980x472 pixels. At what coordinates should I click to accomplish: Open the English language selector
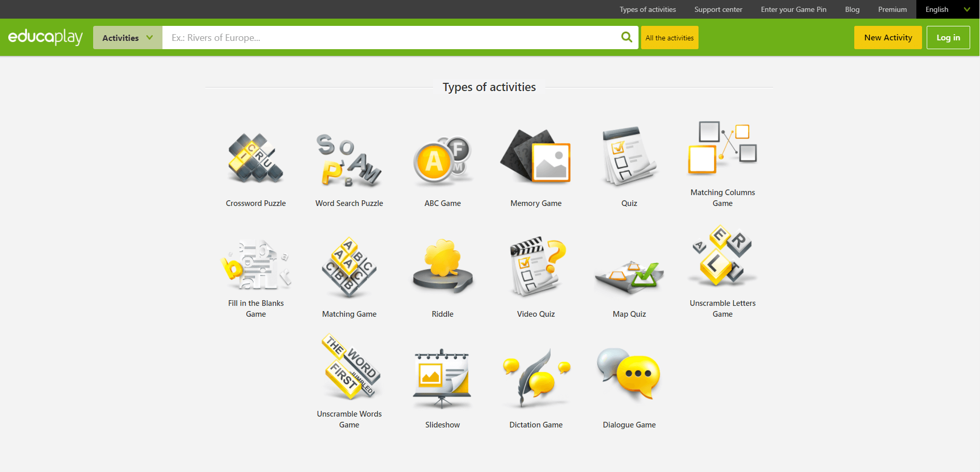point(947,9)
